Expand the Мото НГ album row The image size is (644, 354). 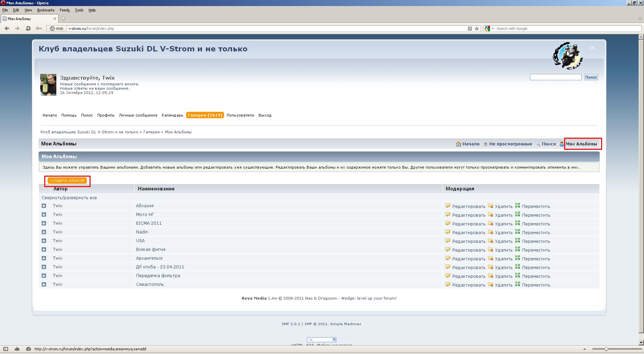pyautogui.click(x=44, y=215)
